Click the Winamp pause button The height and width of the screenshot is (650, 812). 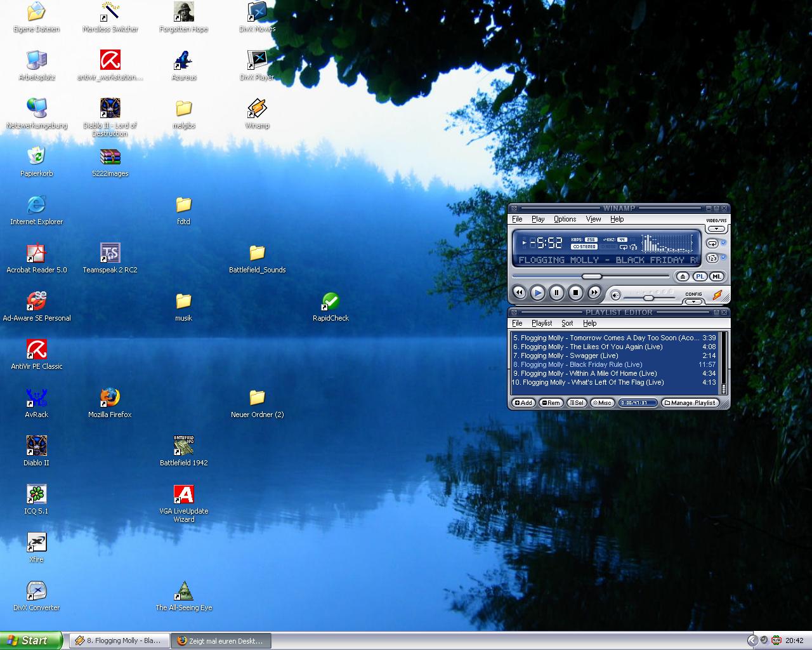[x=556, y=293]
